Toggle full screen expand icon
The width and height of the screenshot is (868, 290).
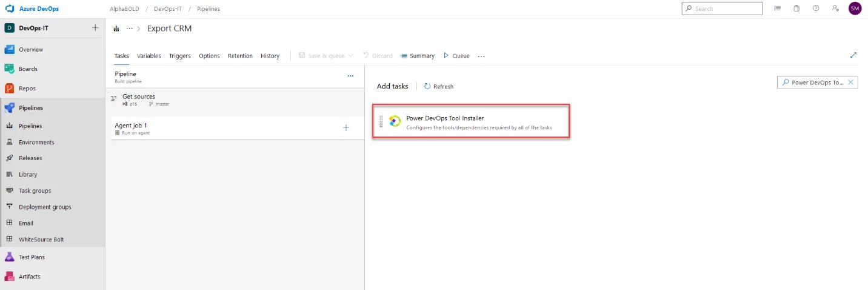(853, 55)
